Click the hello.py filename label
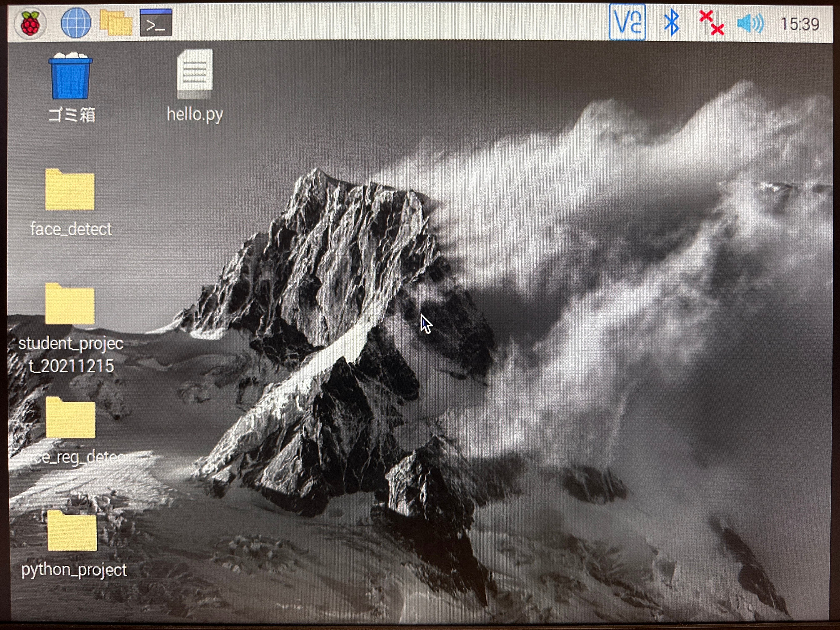 [x=195, y=114]
